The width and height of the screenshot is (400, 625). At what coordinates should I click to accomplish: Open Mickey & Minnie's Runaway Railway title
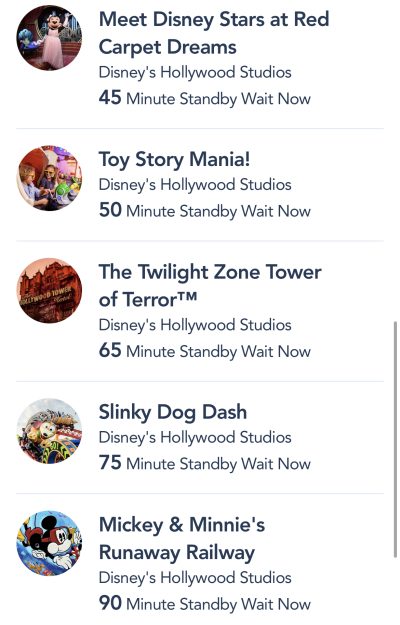(182, 539)
